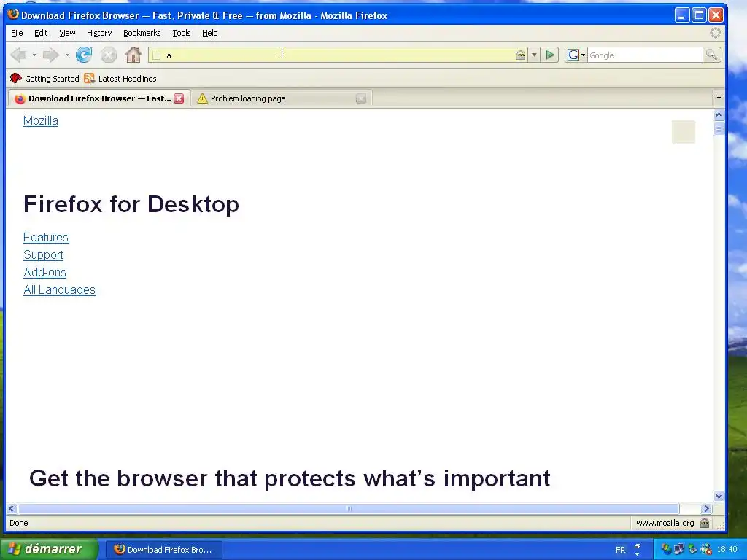Click the horizontal scrollbar thumb
The width and height of the screenshot is (747, 560).
tap(348, 508)
